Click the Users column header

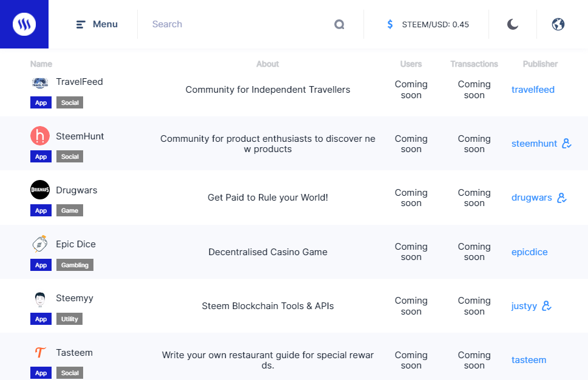[x=411, y=64]
